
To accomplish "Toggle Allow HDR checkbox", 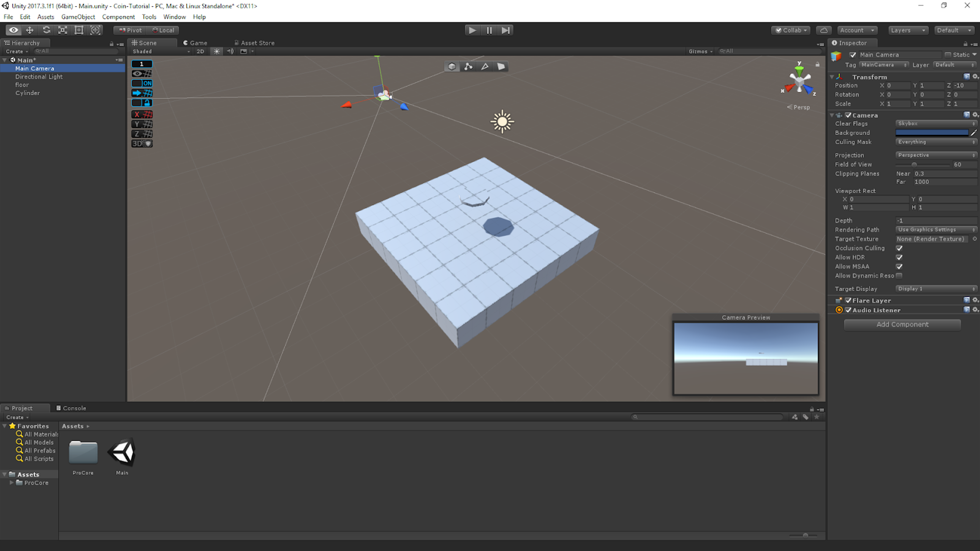I will pos(900,257).
